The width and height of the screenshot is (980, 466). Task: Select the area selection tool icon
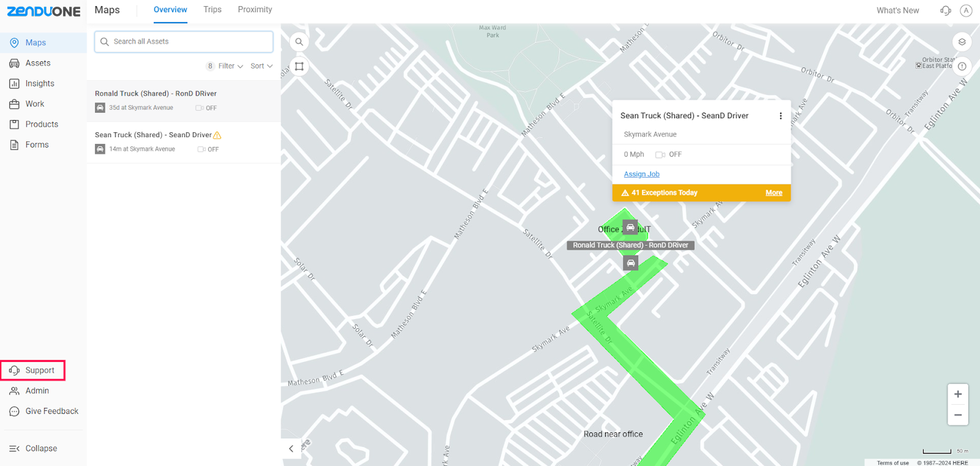(299, 66)
